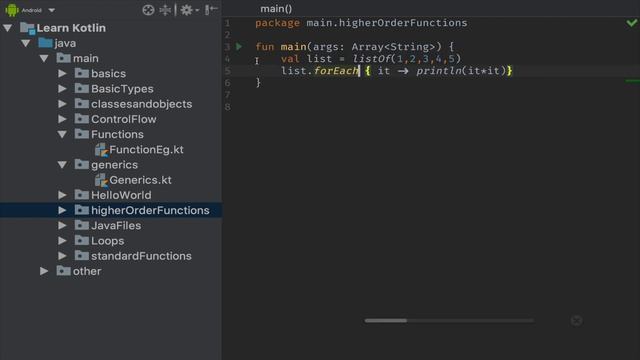Collapse the Functions folder arrow

pos(62,134)
